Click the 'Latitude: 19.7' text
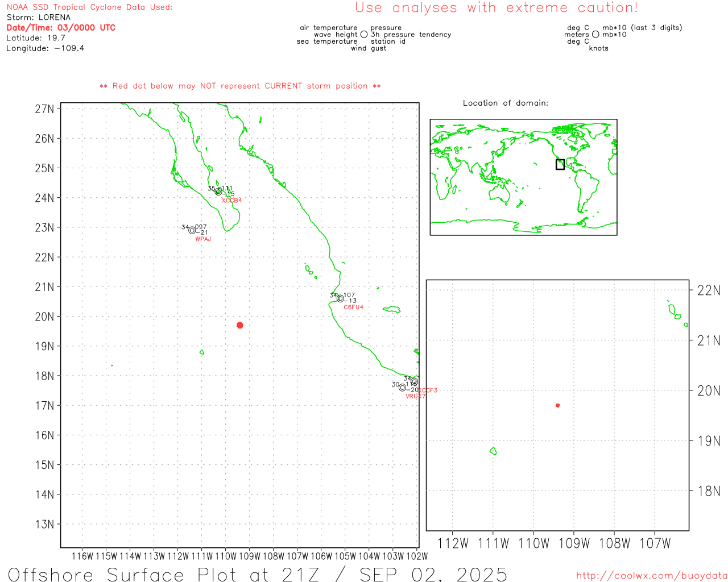The height and width of the screenshot is (582, 728). (x=36, y=38)
